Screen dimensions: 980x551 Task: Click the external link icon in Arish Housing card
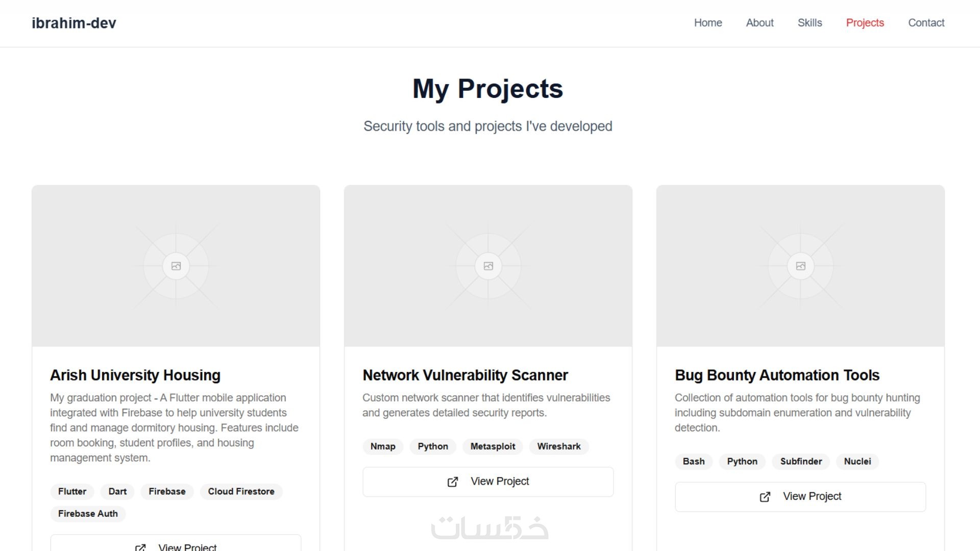pos(140,547)
